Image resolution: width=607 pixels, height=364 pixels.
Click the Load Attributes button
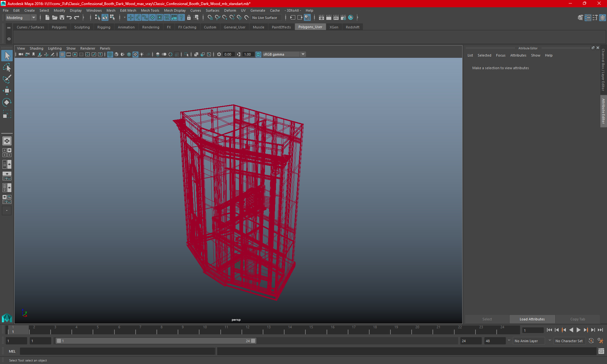point(532,319)
